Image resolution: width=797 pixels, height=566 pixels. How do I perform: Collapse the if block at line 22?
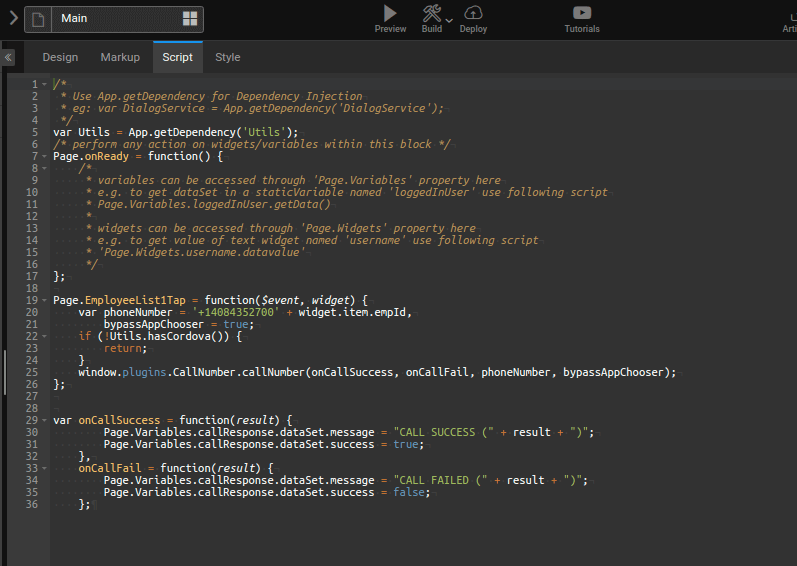[46, 336]
